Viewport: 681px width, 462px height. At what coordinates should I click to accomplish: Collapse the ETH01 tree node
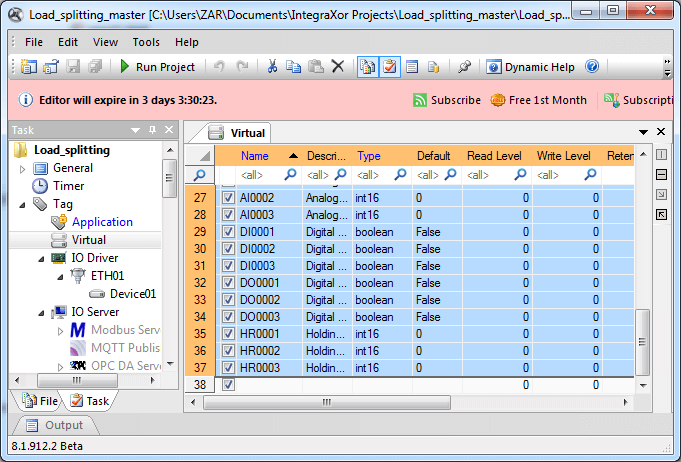[x=61, y=277]
